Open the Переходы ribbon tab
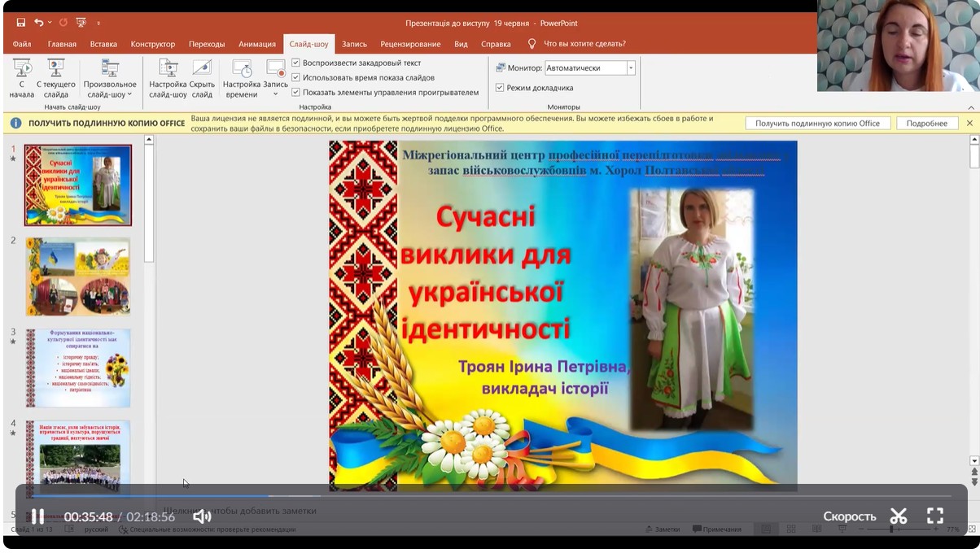Viewport: 980px width, 553px height. (207, 44)
